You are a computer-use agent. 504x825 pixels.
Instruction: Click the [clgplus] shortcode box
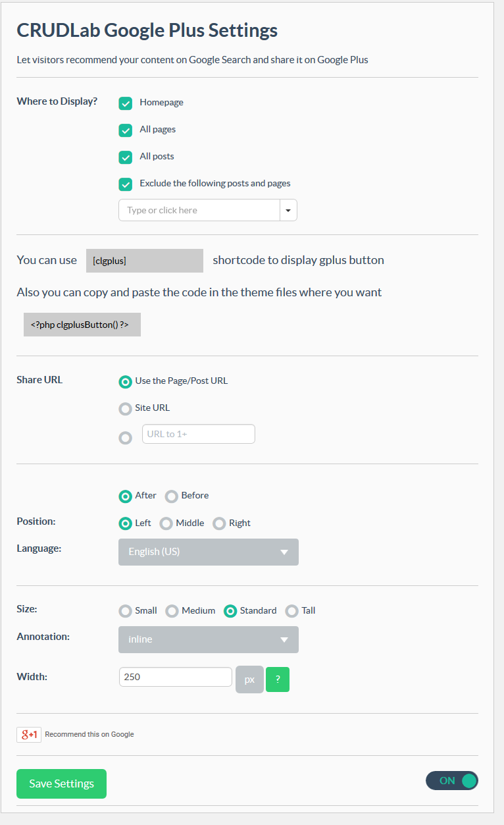coord(145,261)
